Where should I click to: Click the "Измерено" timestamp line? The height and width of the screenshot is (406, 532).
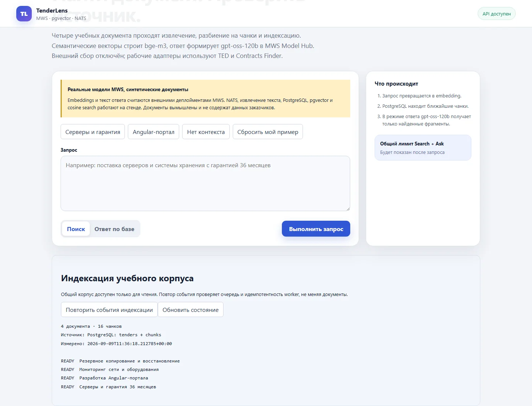[x=116, y=344]
